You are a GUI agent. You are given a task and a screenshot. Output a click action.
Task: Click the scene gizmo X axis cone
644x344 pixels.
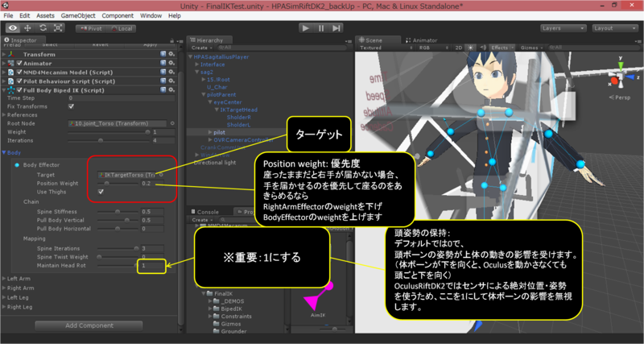pyautogui.click(x=614, y=81)
